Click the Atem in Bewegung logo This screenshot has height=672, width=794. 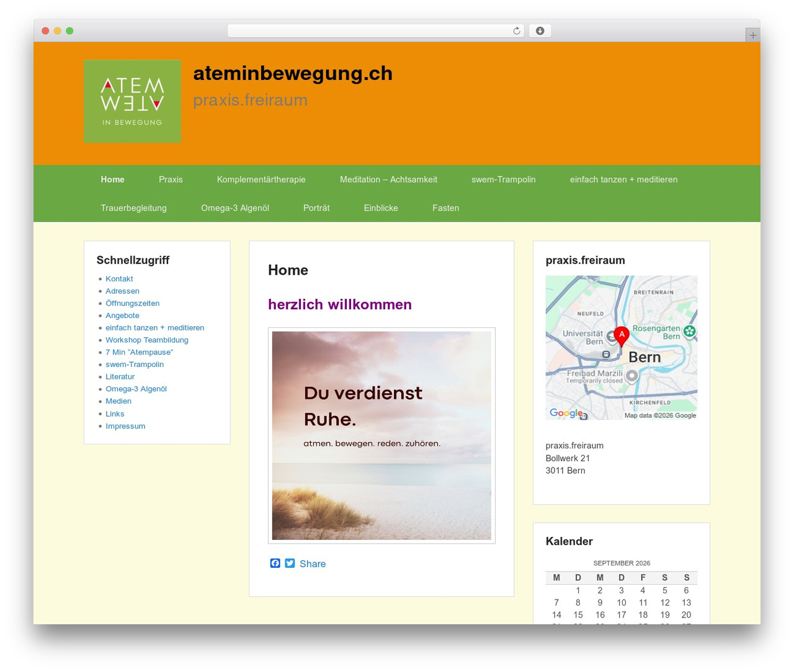[x=132, y=101]
